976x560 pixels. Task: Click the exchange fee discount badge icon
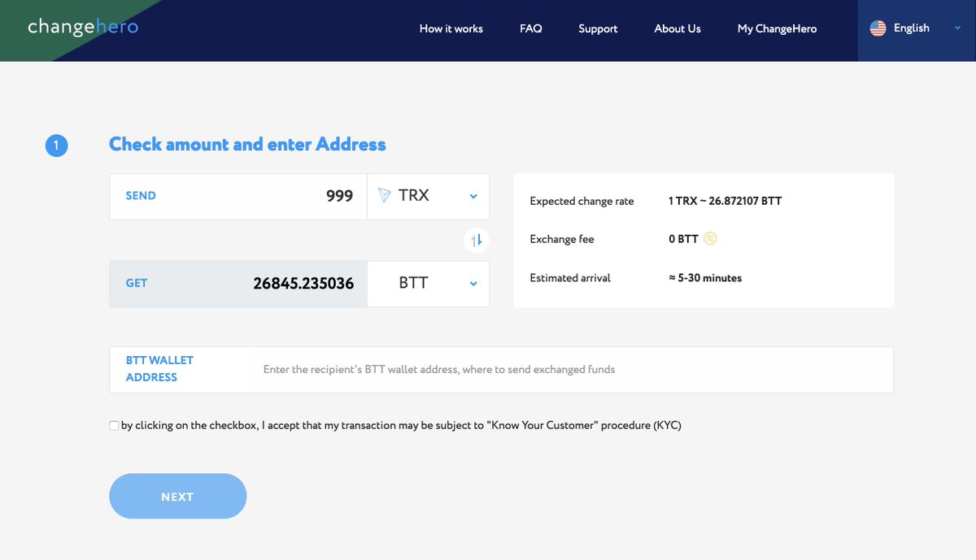pyautogui.click(x=710, y=239)
